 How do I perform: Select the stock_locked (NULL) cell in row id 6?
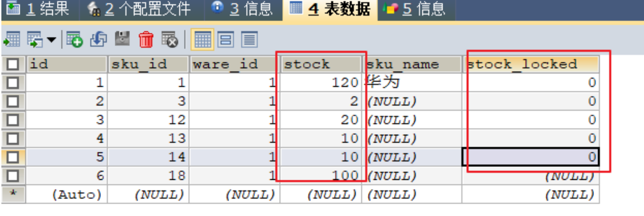[x=531, y=176]
